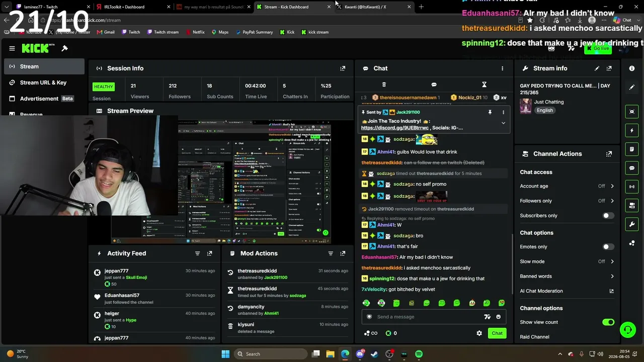Click the lightning bolt icon in right sidebar
The width and height of the screenshot is (644, 362).
(632, 131)
